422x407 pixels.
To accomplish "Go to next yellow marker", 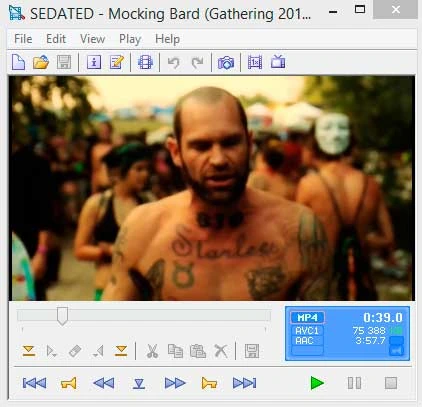I will [x=209, y=383].
